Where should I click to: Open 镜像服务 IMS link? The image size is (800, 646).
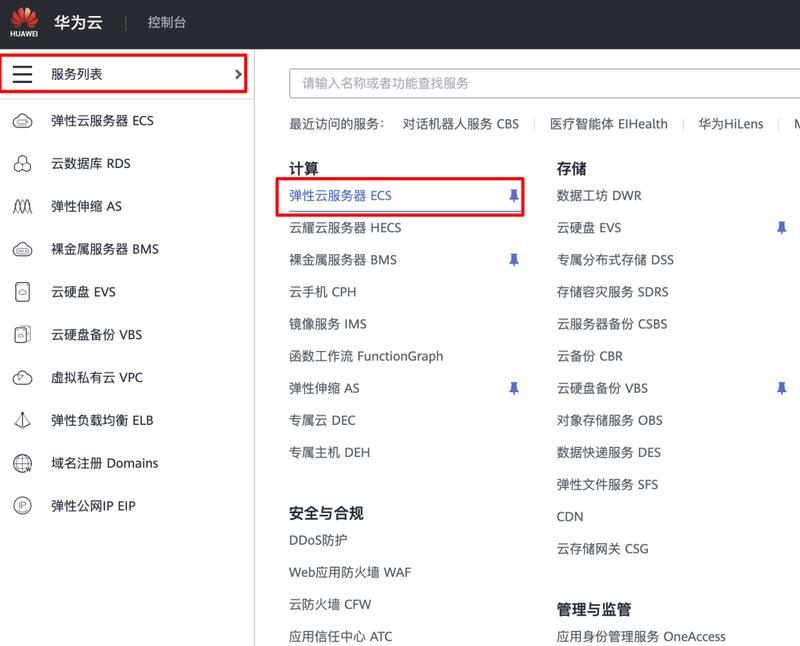point(328,324)
